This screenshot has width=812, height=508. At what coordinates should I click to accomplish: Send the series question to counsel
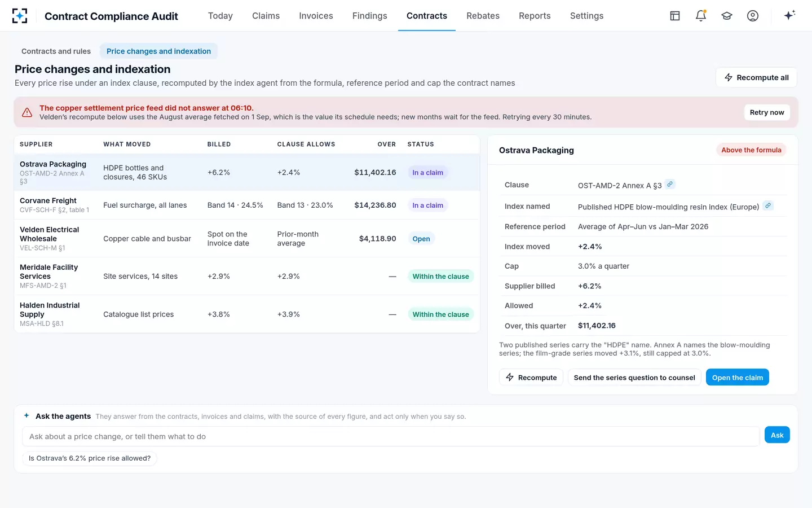(x=634, y=378)
